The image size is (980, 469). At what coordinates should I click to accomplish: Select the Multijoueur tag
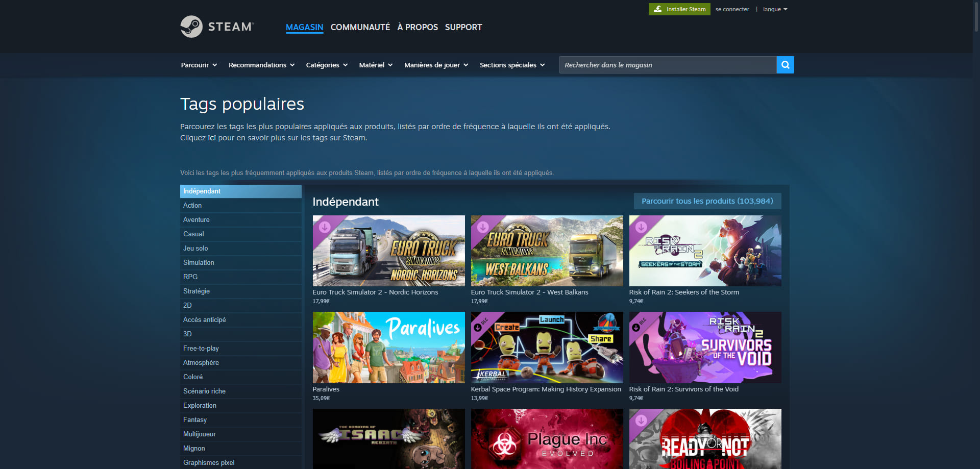click(x=241, y=434)
